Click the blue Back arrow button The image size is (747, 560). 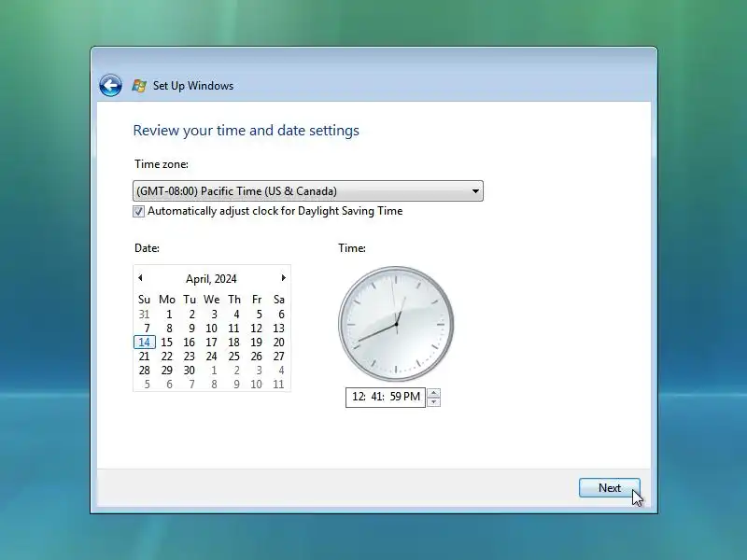110,86
